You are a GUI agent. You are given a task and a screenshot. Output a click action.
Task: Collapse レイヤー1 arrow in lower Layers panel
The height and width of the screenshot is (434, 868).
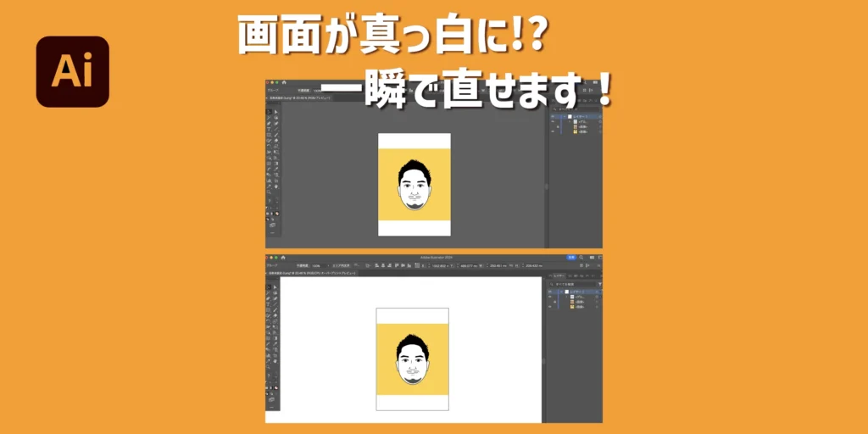(561, 292)
